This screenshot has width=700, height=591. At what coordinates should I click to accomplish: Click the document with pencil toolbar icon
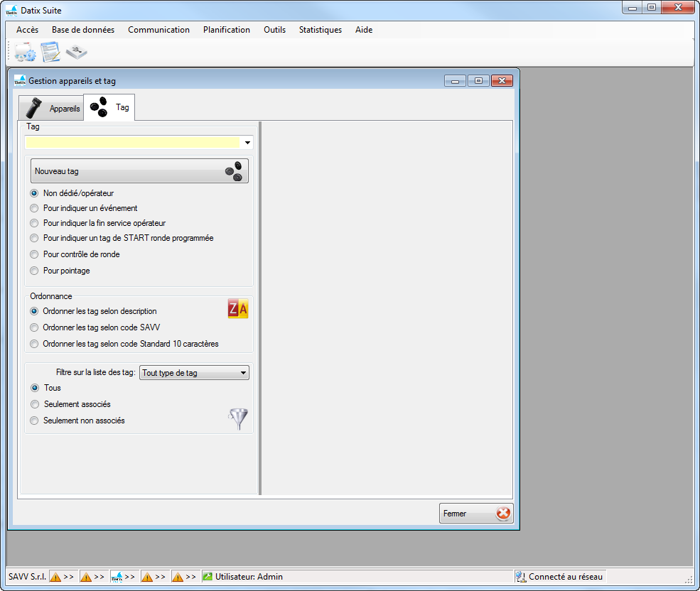(50, 52)
